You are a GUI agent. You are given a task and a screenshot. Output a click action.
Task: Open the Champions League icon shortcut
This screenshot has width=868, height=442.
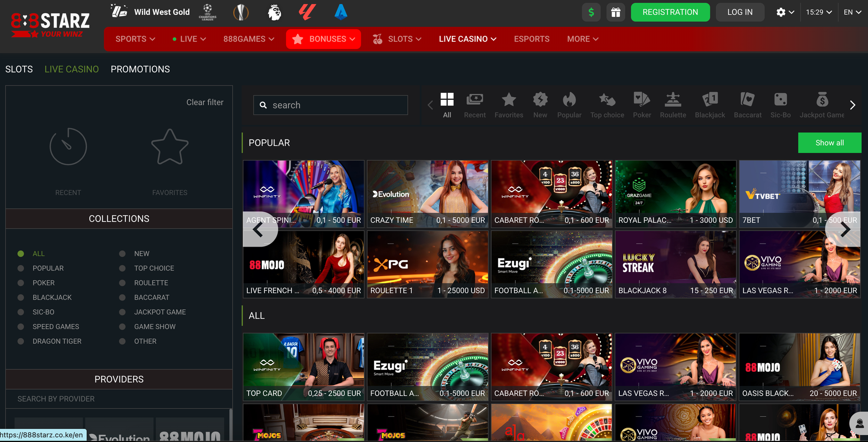pyautogui.click(x=207, y=12)
